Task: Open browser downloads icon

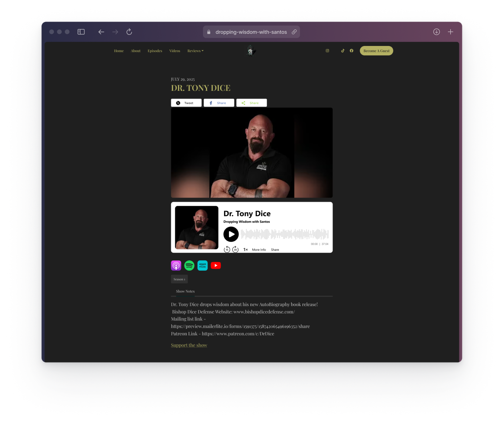Action: click(x=436, y=32)
